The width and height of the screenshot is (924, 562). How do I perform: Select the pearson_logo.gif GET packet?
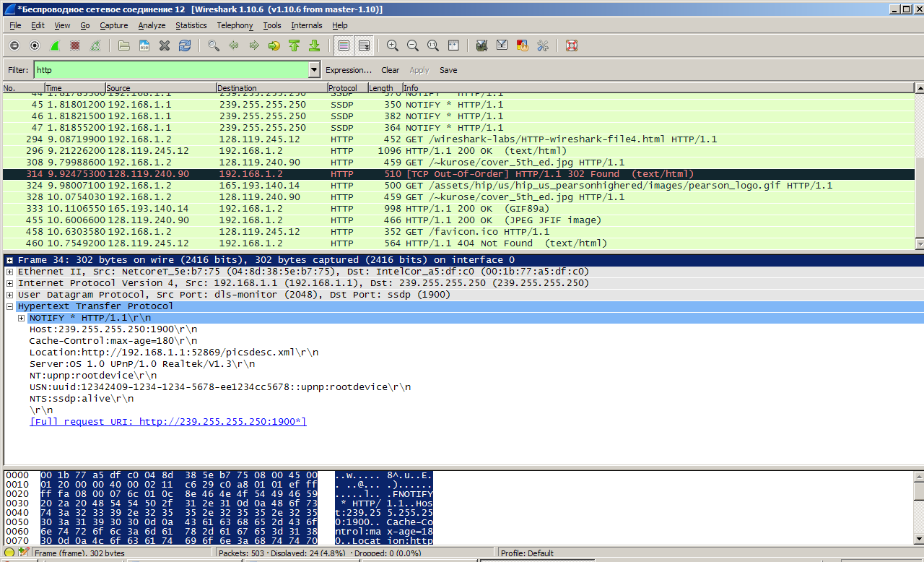click(x=458, y=186)
